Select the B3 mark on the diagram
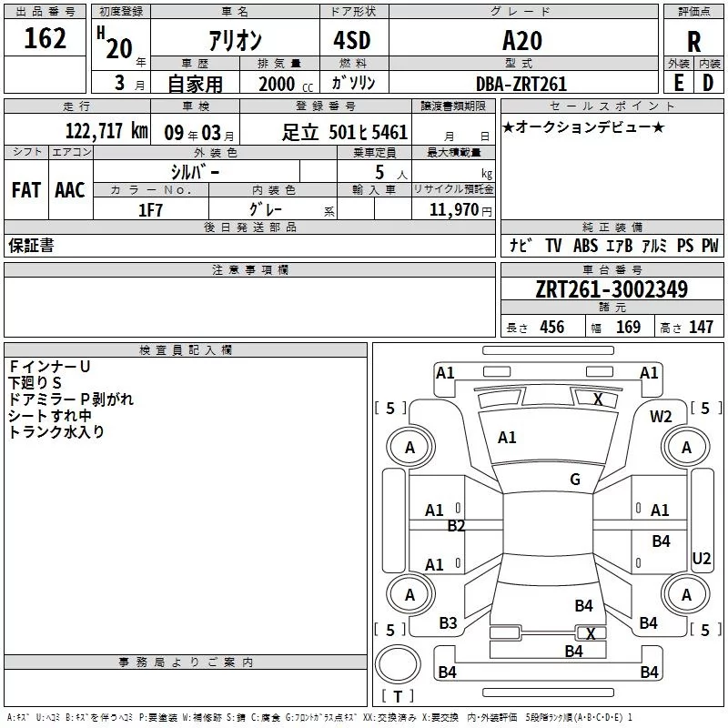This screenshot has width=728, height=728. (x=448, y=623)
